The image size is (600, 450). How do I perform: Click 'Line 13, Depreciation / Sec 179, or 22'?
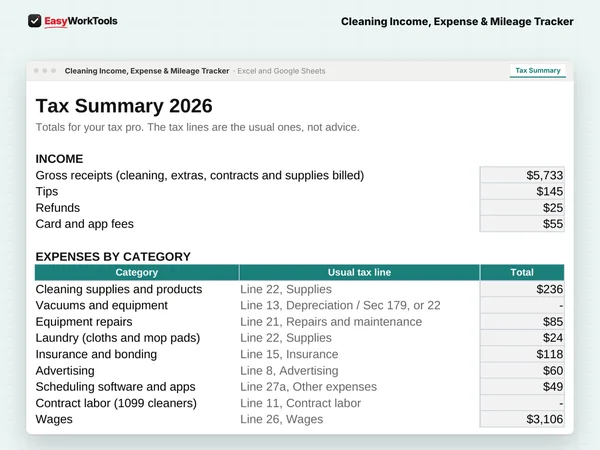coord(340,305)
